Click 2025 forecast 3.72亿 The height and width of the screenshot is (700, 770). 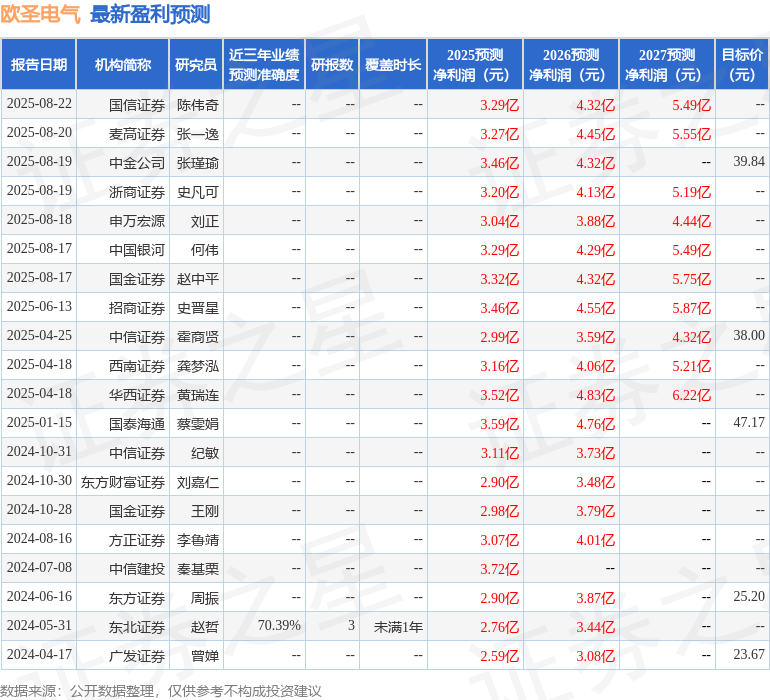pos(499,569)
